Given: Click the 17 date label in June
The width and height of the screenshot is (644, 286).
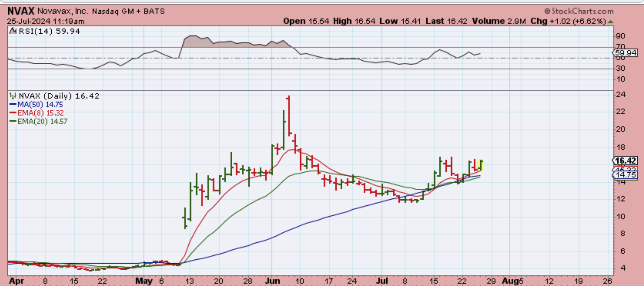Looking at the screenshot, I should pos(329,281).
